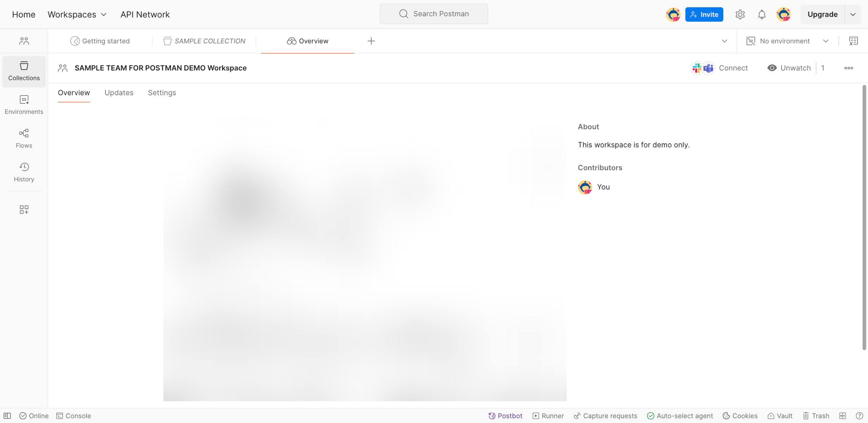Click the configure sidebar apps icon
The height and width of the screenshot is (423, 868).
(24, 209)
